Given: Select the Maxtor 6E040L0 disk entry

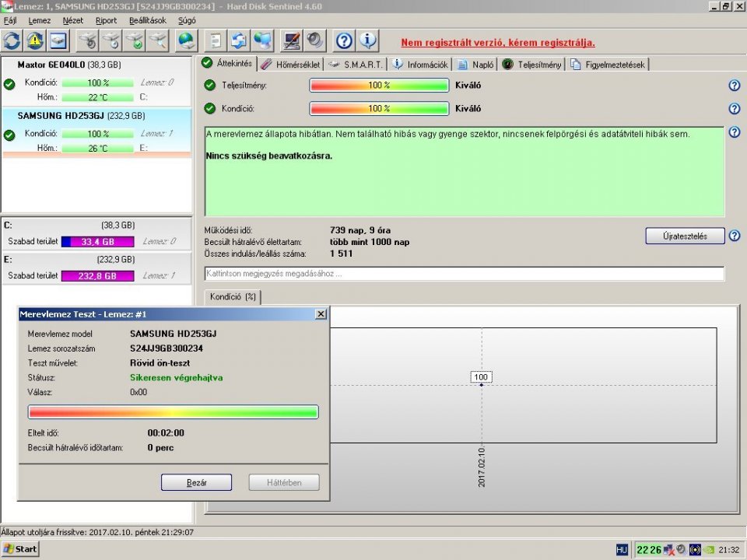Looking at the screenshot, I should [96, 82].
